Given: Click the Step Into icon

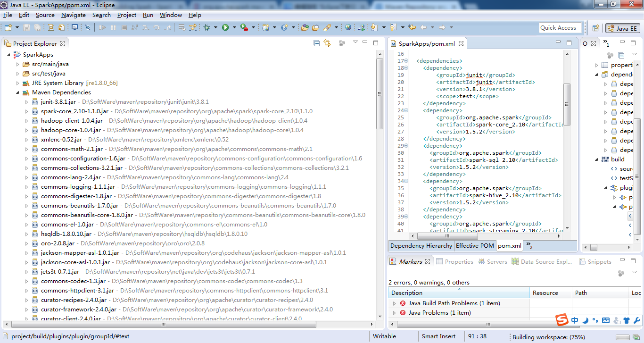Looking at the screenshot, I should [x=146, y=28].
